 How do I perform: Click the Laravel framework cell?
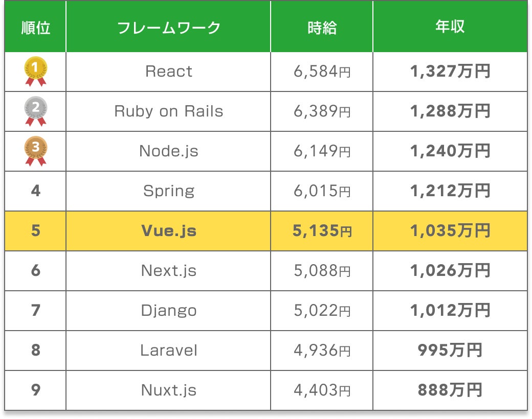[x=169, y=350]
